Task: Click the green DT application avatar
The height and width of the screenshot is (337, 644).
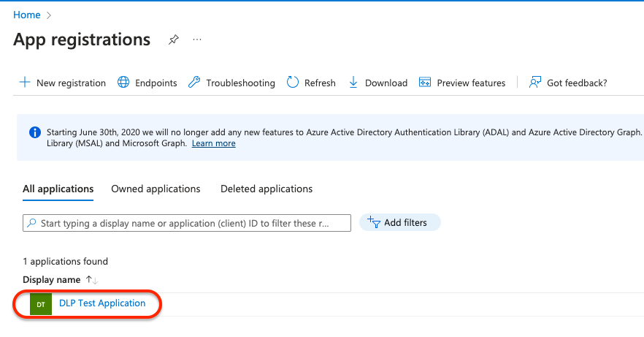Action: coord(41,304)
